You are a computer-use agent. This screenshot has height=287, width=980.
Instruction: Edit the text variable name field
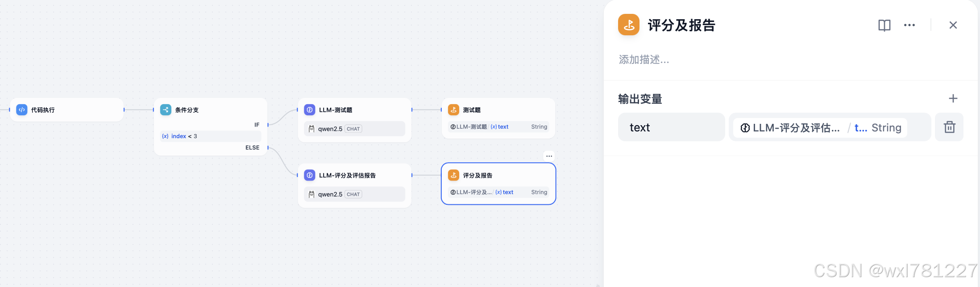point(671,127)
